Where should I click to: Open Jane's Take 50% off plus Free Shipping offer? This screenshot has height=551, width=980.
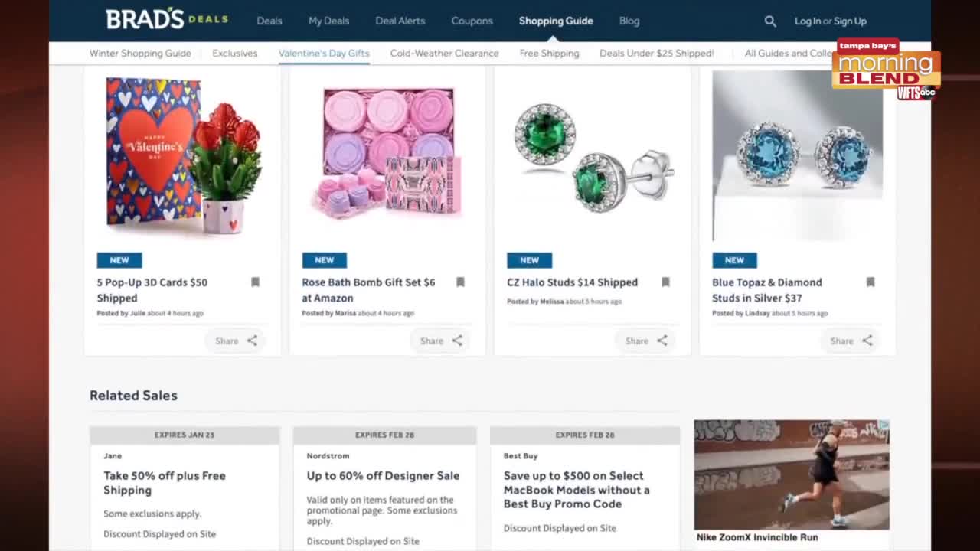[165, 483]
